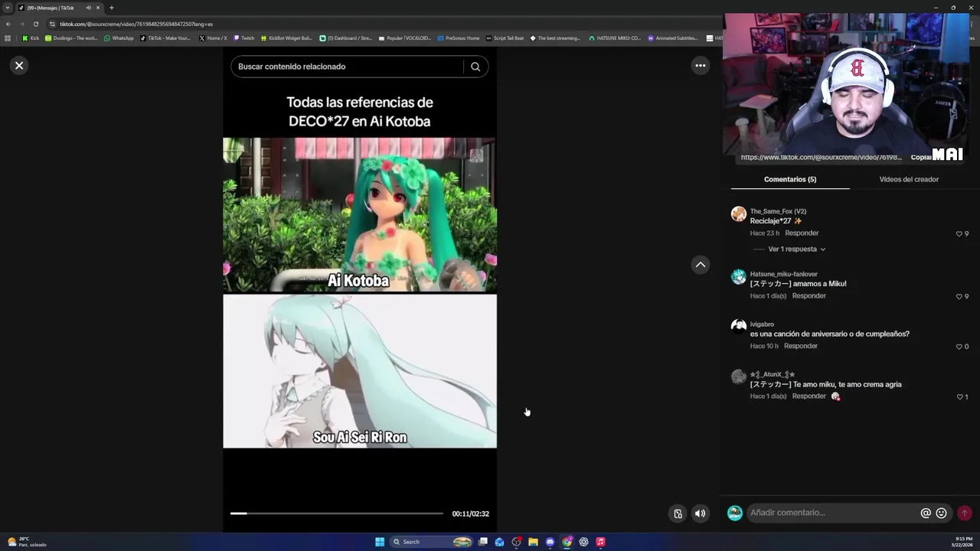Open The_Same_Fox profile avatar
Viewport: 980px width, 551px height.
[x=738, y=214]
